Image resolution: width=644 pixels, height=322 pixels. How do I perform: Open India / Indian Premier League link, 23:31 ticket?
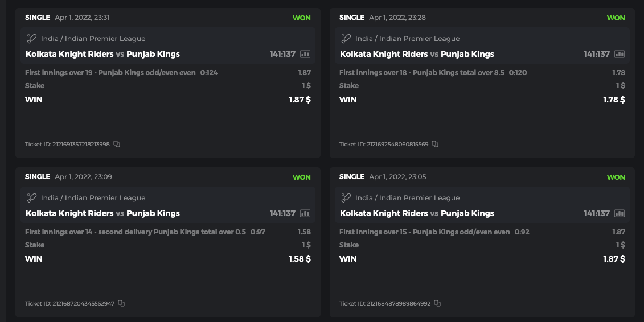click(93, 39)
